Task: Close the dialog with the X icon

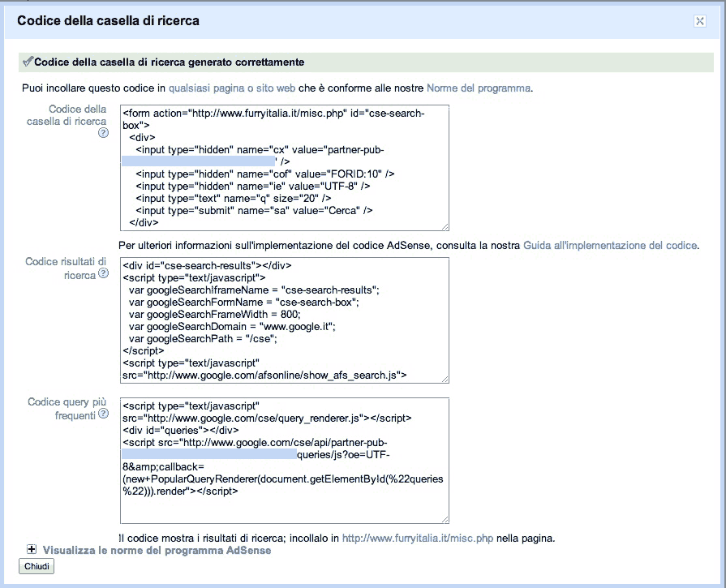Action: [x=699, y=22]
